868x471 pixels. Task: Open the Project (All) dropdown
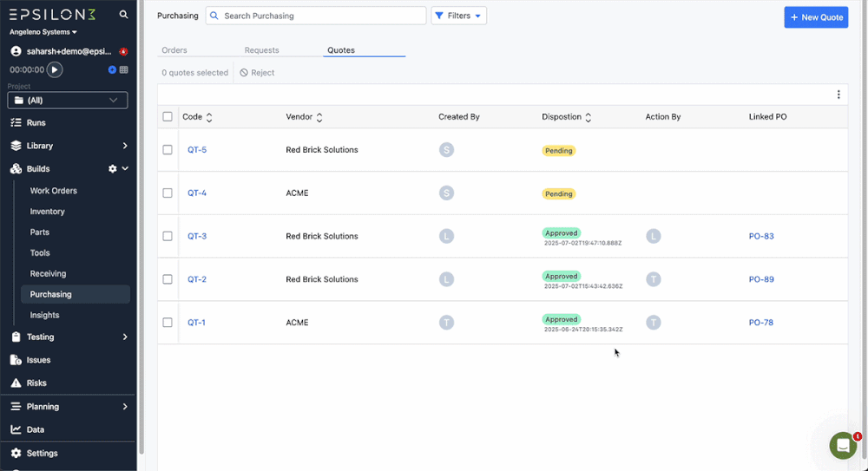point(68,100)
